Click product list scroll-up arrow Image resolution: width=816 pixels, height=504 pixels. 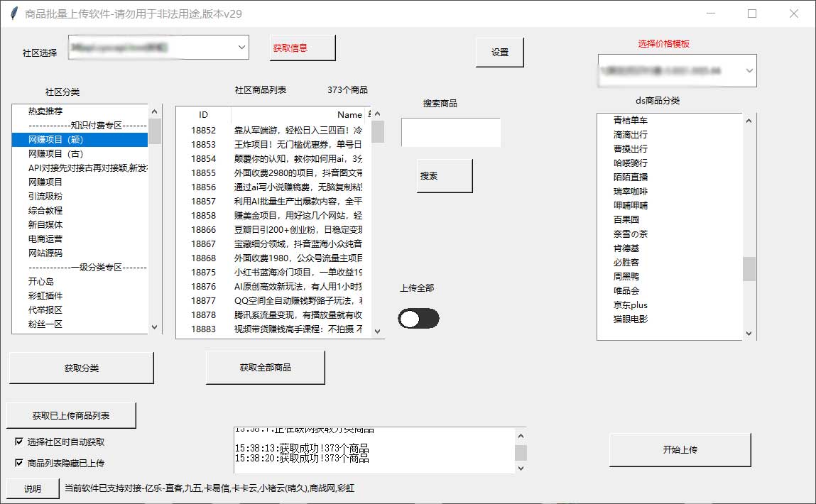tap(378, 114)
